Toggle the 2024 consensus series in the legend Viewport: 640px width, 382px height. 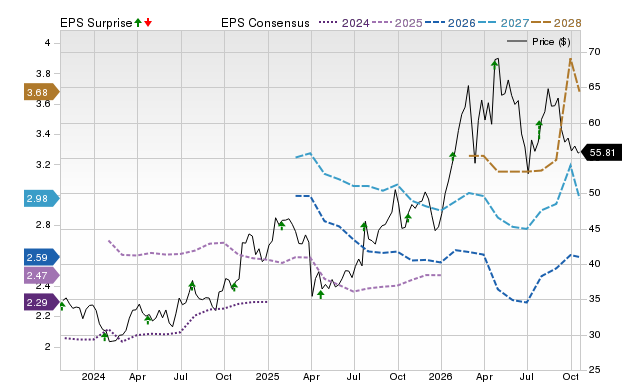(x=344, y=23)
